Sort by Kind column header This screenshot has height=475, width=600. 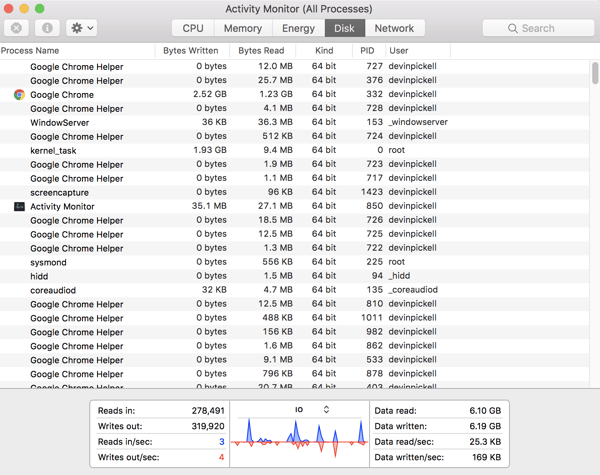tap(324, 51)
